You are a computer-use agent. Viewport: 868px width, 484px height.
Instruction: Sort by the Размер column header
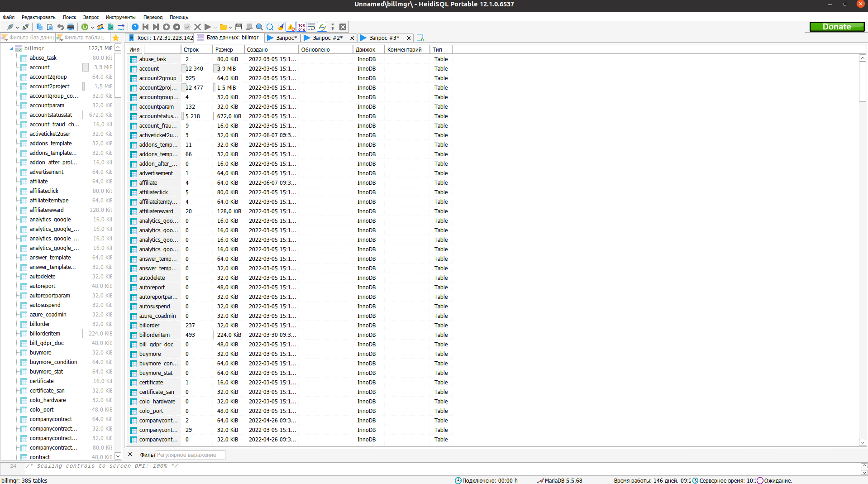tap(229, 50)
